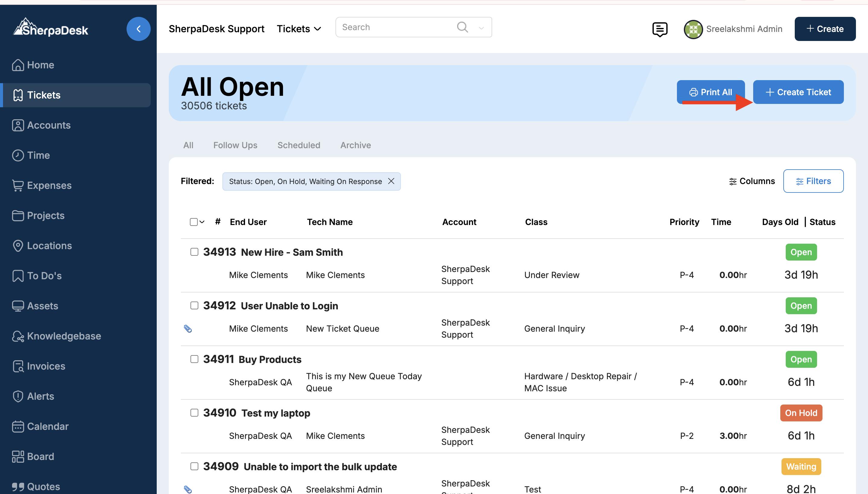Expand the Tickets dropdown in header

point(299,29)
